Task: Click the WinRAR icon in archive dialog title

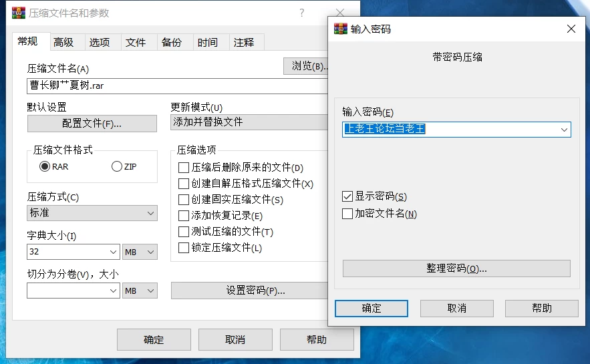Action: pyautogui.click(x=19, y=13)
